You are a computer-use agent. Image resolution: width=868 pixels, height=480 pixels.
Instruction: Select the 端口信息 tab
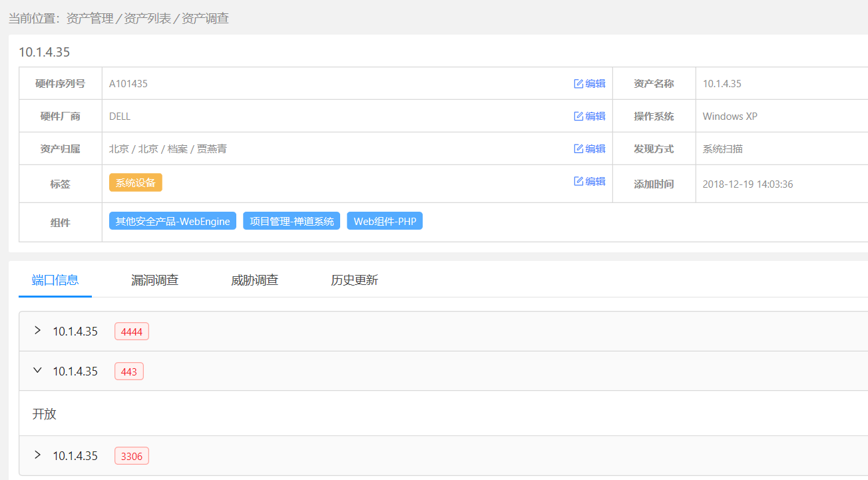coord(55,280)
